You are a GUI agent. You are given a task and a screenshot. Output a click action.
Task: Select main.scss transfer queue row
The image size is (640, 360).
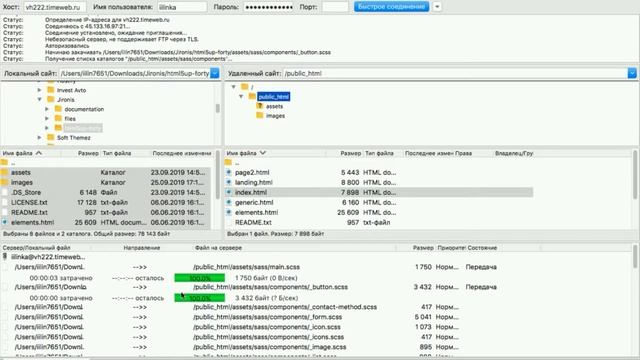pos(316,267)
